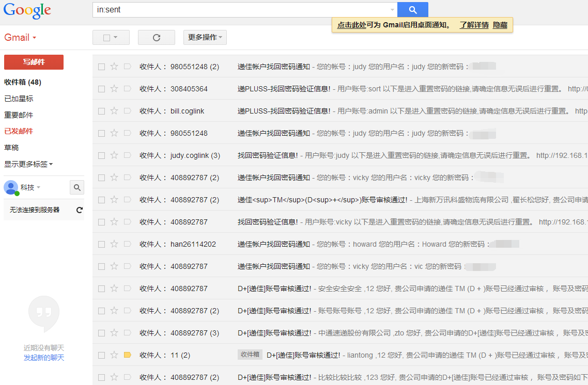Open the 更多操作 dropdown
588x385 pixels.
[x=205, y=38]
